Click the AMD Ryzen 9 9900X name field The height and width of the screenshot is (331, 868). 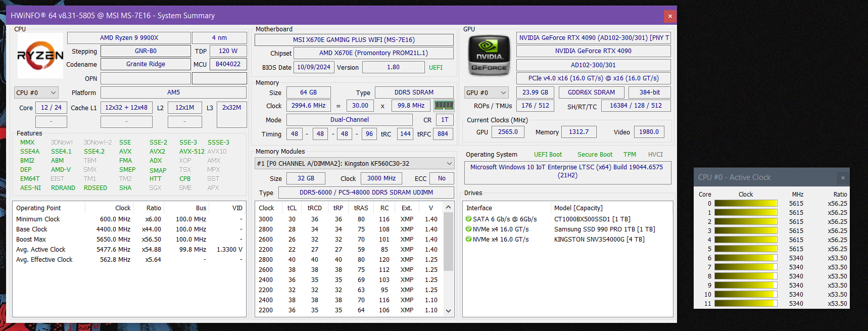[x=129, y=38]
